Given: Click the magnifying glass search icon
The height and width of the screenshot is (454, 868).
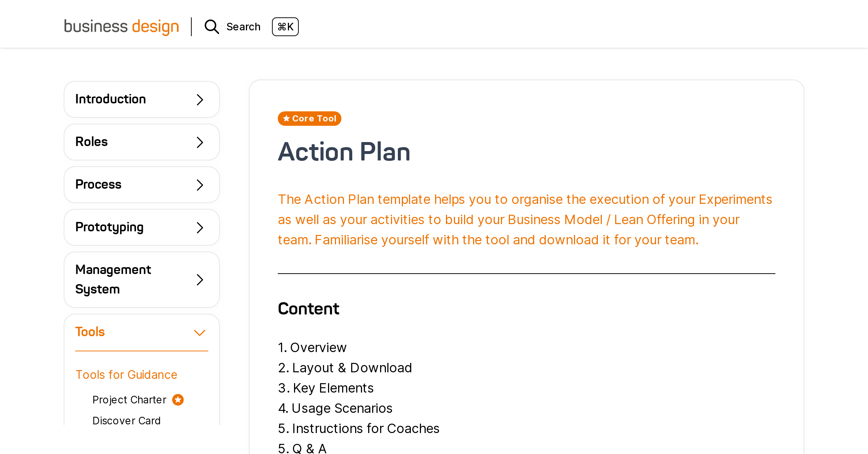Looking at the screenshot, I should point(212,27).
